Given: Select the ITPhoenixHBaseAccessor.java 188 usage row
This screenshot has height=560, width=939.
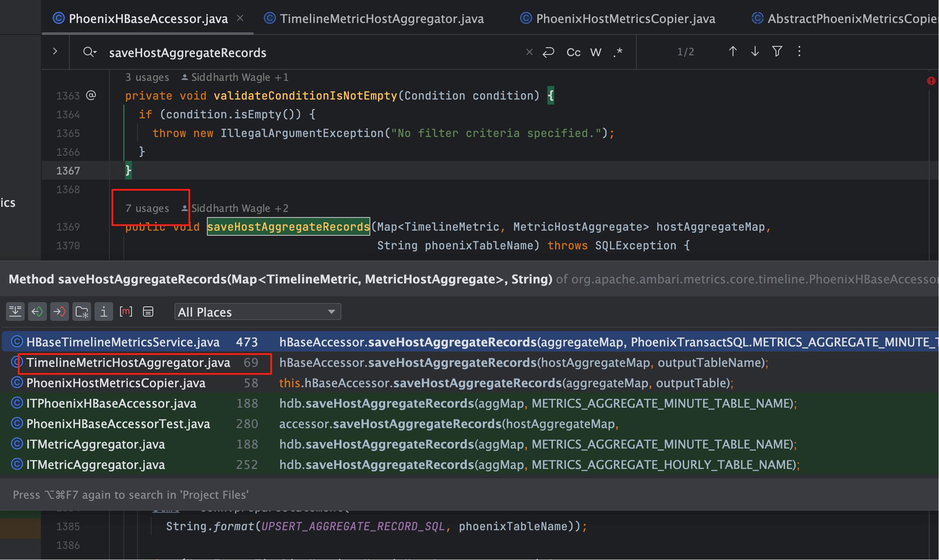Looking at the screenshot, I should tap(469, 403).
